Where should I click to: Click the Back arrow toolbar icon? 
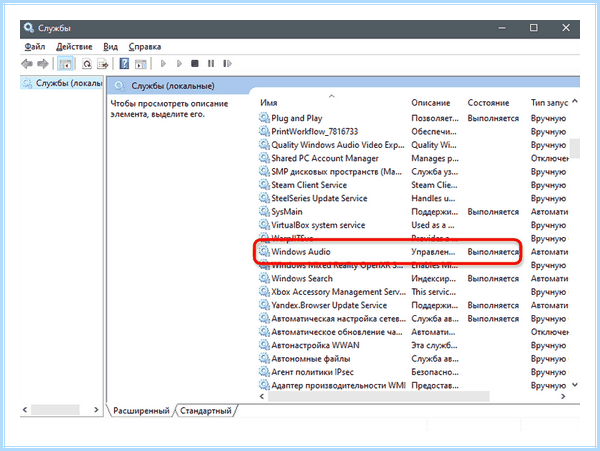click(27, 63)
